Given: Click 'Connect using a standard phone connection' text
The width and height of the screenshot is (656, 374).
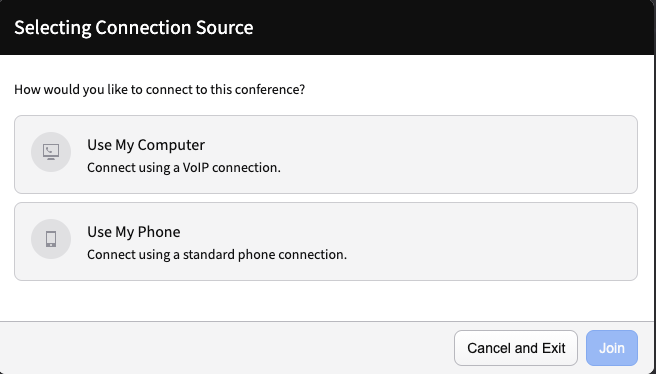Looking at the screenshot, I should (217, 254).
